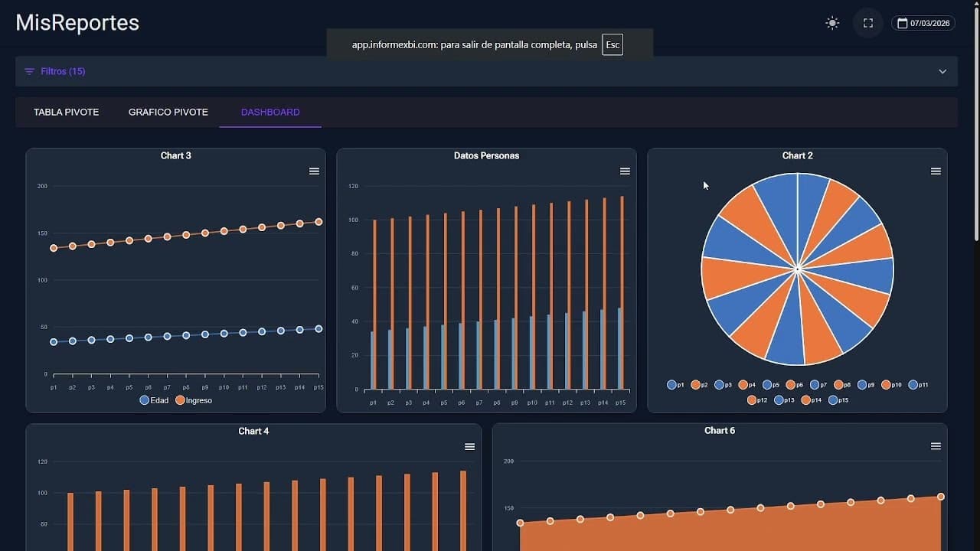Viewport: 980px width, 551px height.
Task: Open the date picker showing 07/03/2026
Action: click(x=923, y=23)
